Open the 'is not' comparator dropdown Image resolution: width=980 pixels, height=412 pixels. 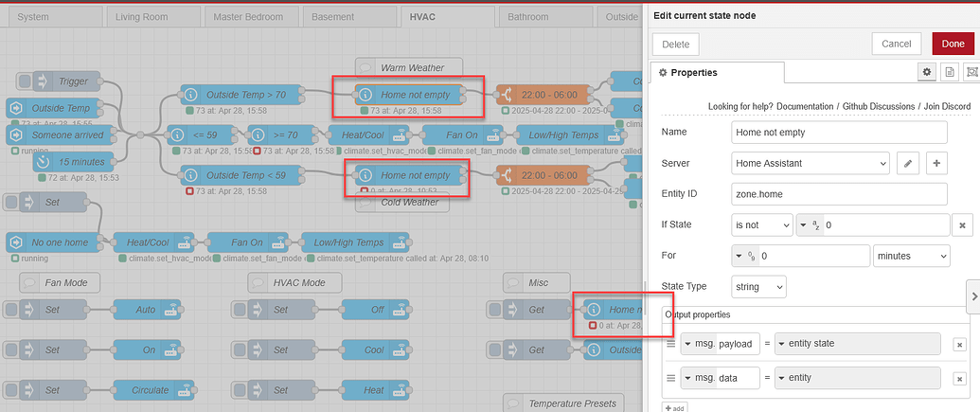click(x=762, y=225)
